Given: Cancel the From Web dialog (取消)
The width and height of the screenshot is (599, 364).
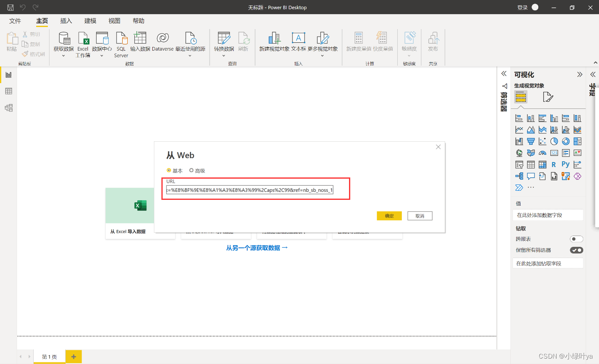Looking at the screenshot, I should 420,216.
